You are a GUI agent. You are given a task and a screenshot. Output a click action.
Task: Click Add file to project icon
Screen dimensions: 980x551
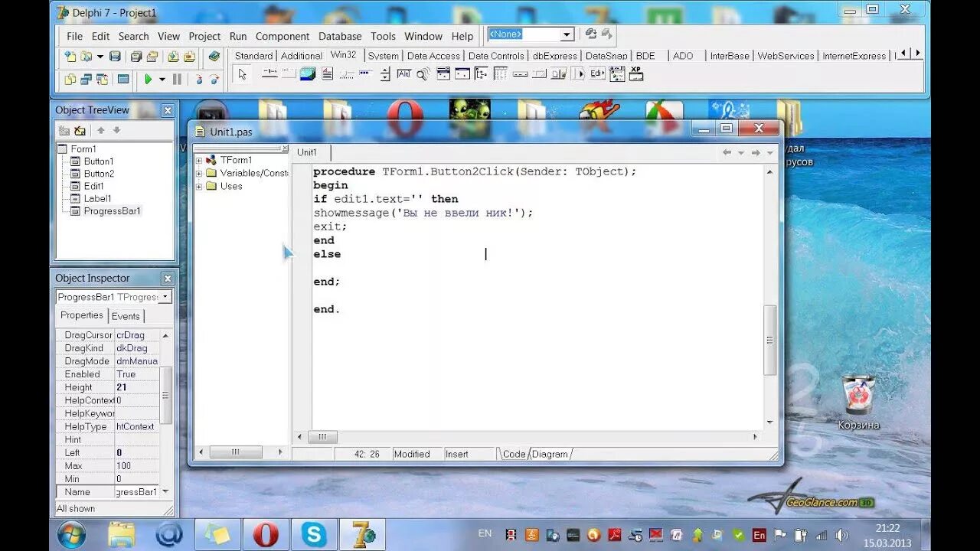(x=173, y=56)
